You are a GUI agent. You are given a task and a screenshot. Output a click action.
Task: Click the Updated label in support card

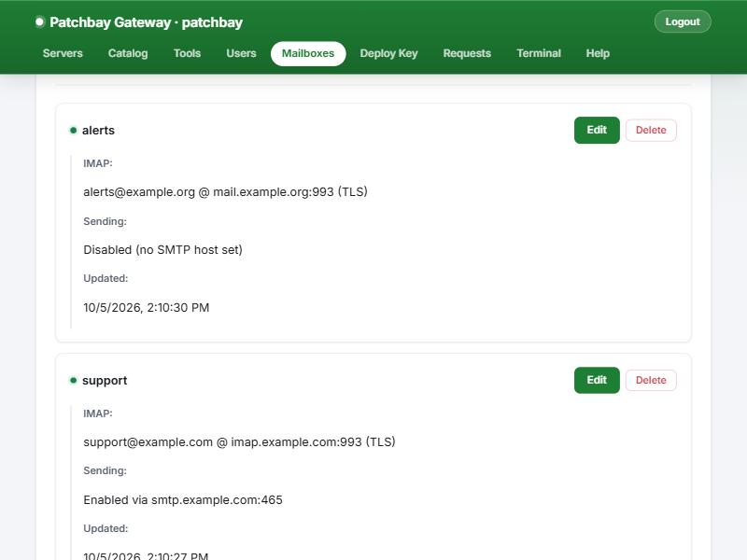pos(106,528)
